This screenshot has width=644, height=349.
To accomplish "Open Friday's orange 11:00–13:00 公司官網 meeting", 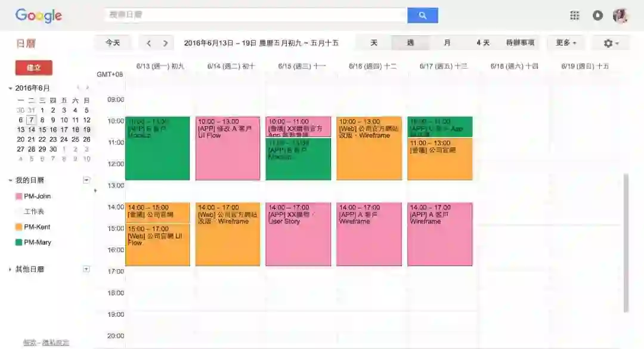I will tap(440, 159).
